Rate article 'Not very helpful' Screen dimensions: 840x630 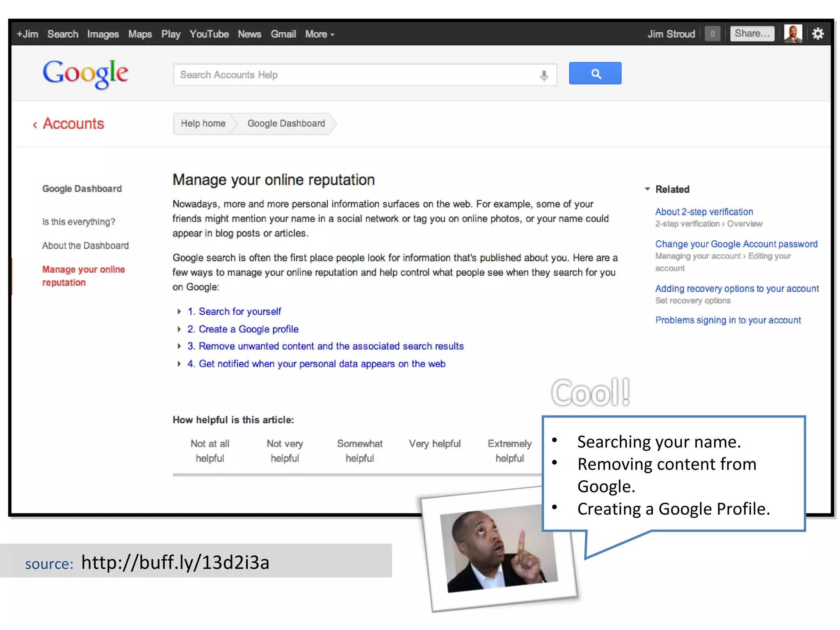click(285, 451)
